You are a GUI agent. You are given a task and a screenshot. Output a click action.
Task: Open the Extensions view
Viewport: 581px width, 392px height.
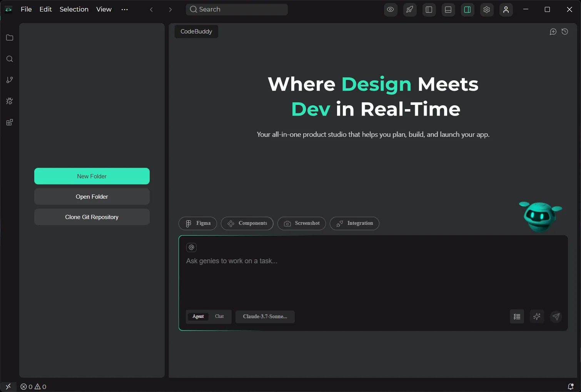tap(9, 122)
